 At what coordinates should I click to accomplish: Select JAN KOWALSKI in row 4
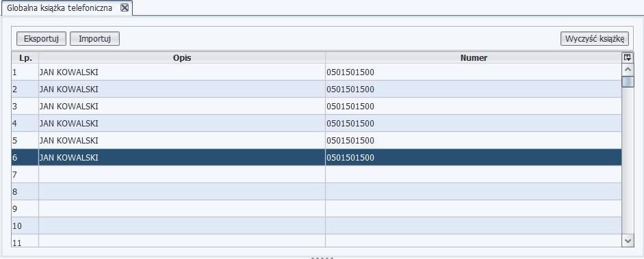[69, 124]
